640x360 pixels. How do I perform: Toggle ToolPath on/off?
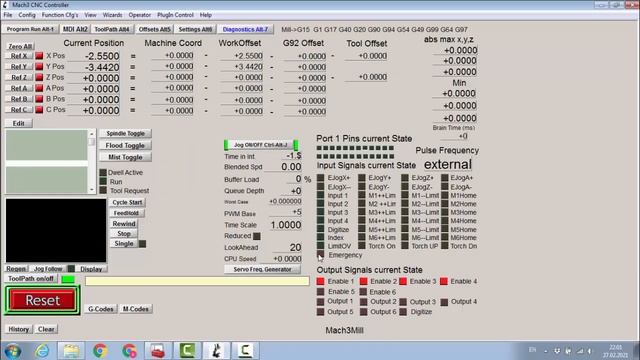[x=31, y=279]
